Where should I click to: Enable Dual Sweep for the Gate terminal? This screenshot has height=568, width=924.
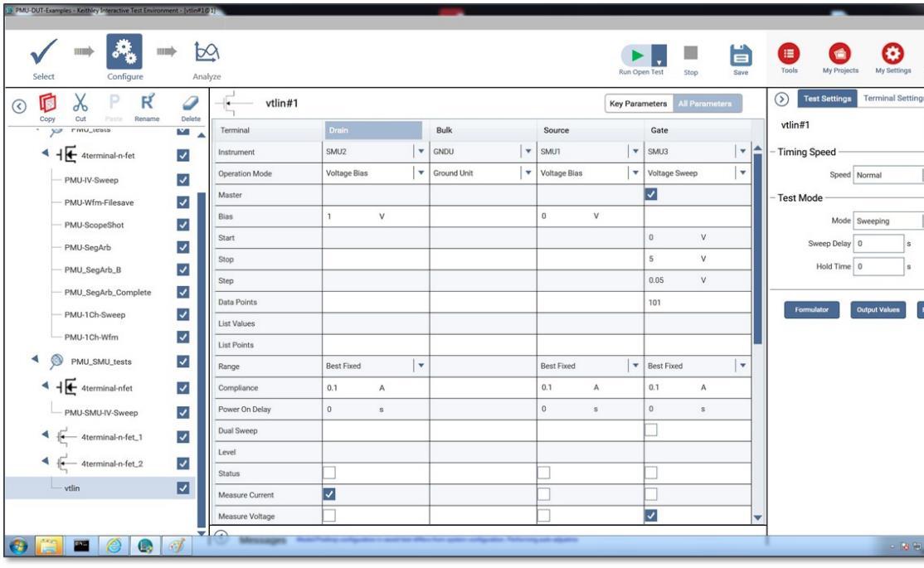coord(651,430)
